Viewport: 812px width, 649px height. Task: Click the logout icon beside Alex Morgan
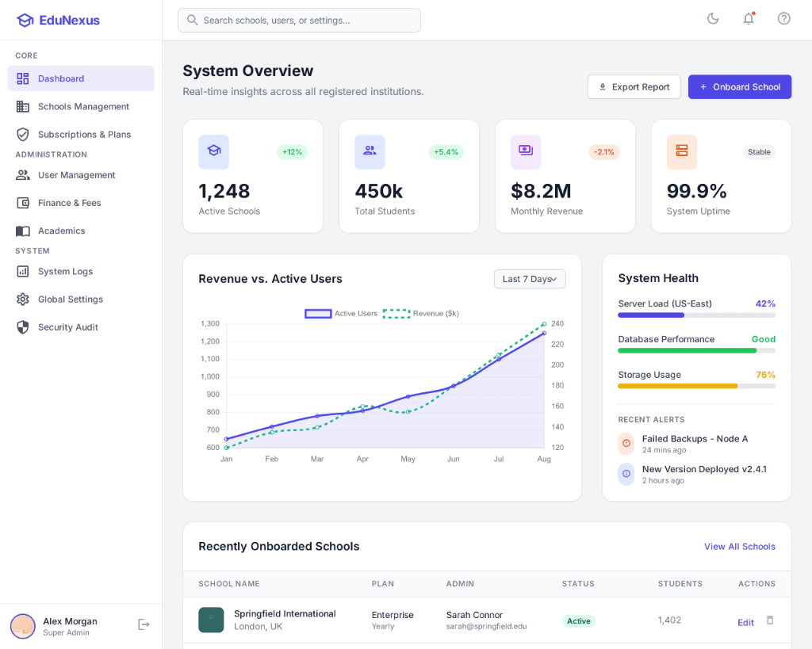144,624
